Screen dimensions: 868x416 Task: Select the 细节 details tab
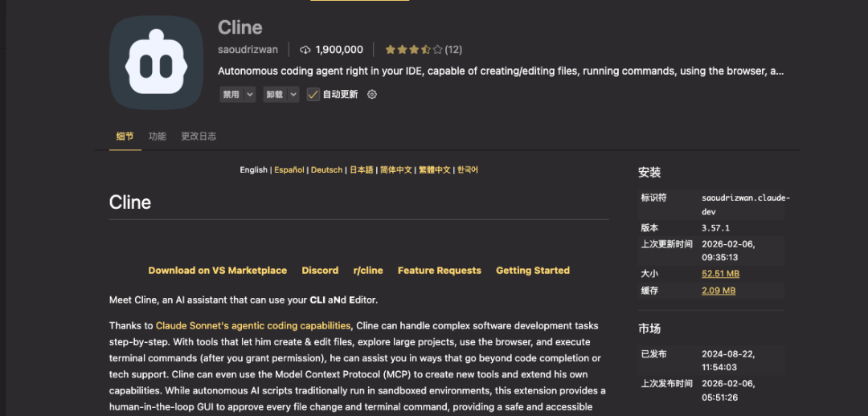(x=125, y=137)
